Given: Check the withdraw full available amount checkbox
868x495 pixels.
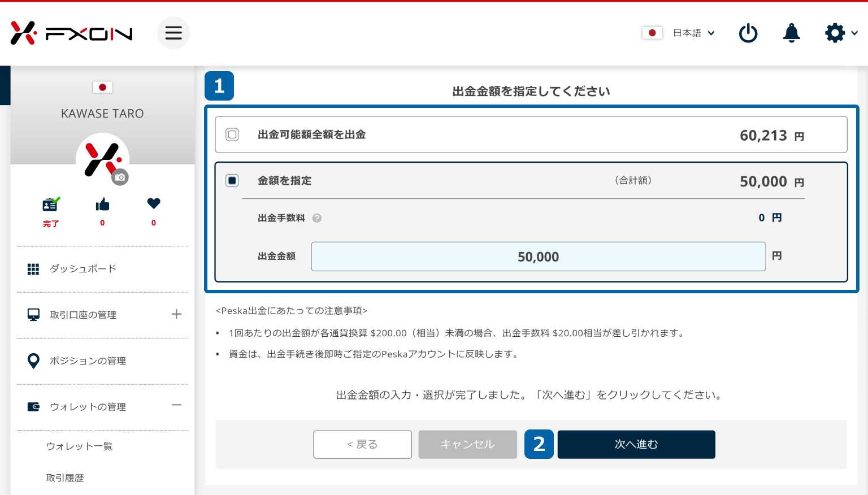Looking at the screenshot, I should click(x=232, y=134).
